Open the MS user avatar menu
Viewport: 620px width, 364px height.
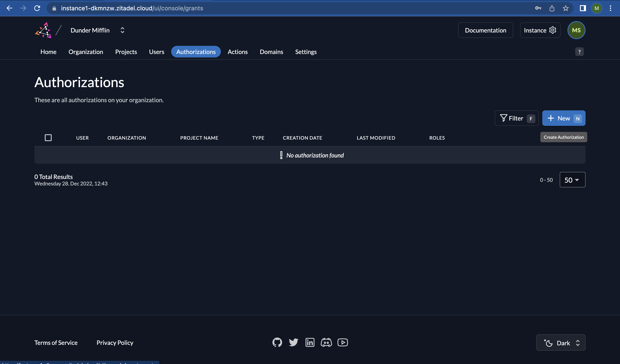(576, 30)
